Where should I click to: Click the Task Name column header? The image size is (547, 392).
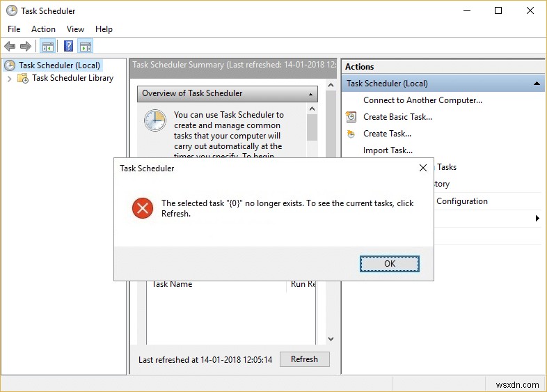[173, 284]
